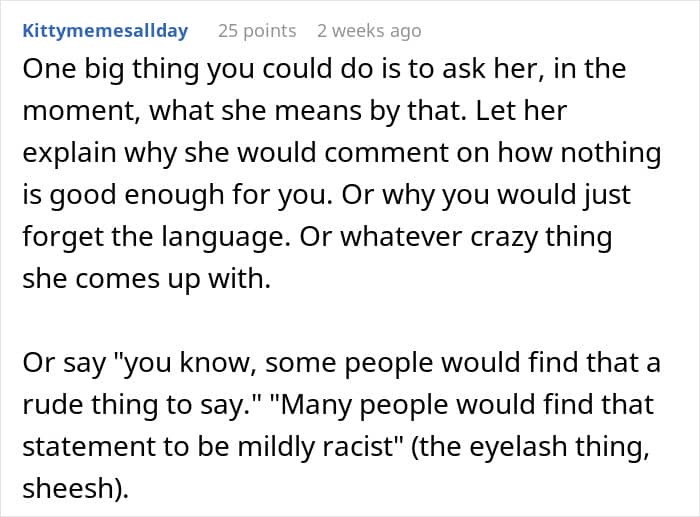
Task: Click the "2 weeks ago" timestamp
Action: (369, 31)
